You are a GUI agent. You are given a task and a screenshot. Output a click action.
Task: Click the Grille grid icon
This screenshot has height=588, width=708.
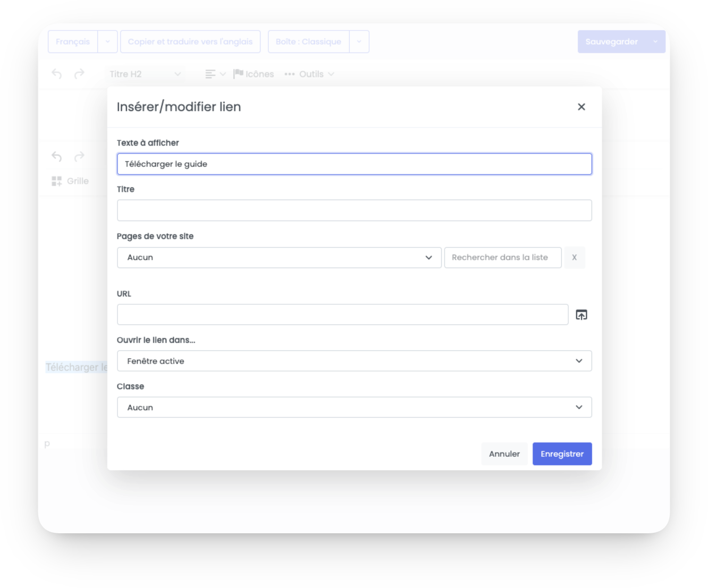pyautogui.click(x=57, y=181)
